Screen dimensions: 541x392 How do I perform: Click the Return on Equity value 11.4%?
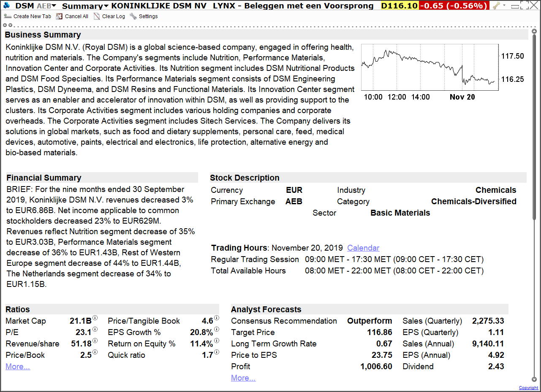[201, 343]
